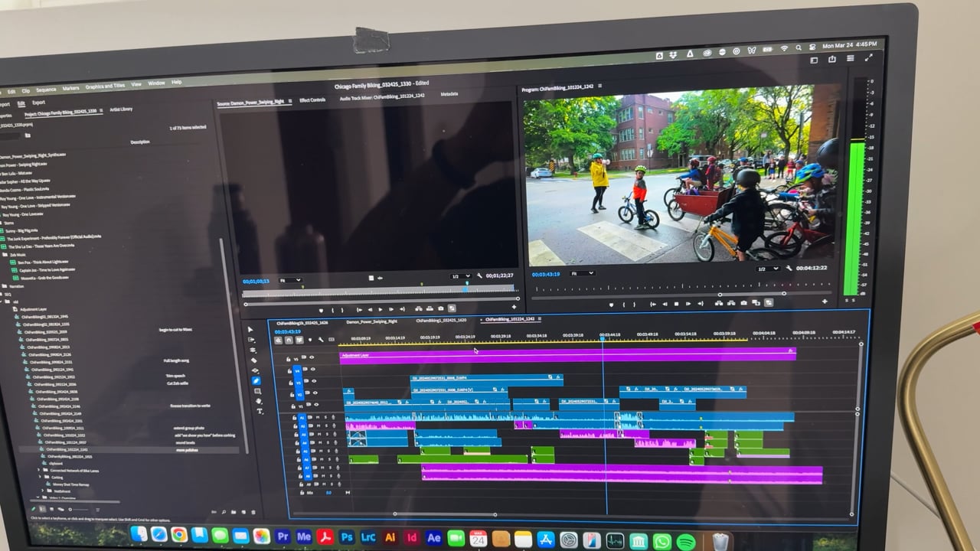This screenshot has height=551, width=980.
Task: Hide track V5 with its eye icon
Action: tap(312, 357)
